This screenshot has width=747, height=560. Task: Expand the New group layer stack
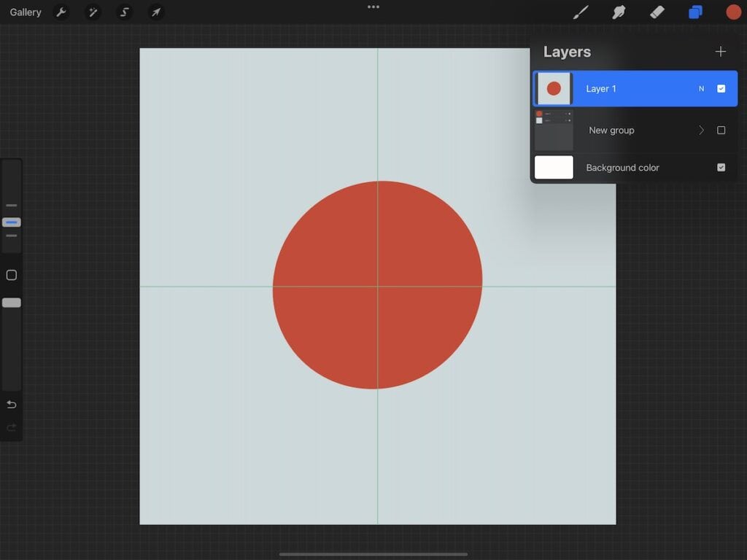point(700,130)
